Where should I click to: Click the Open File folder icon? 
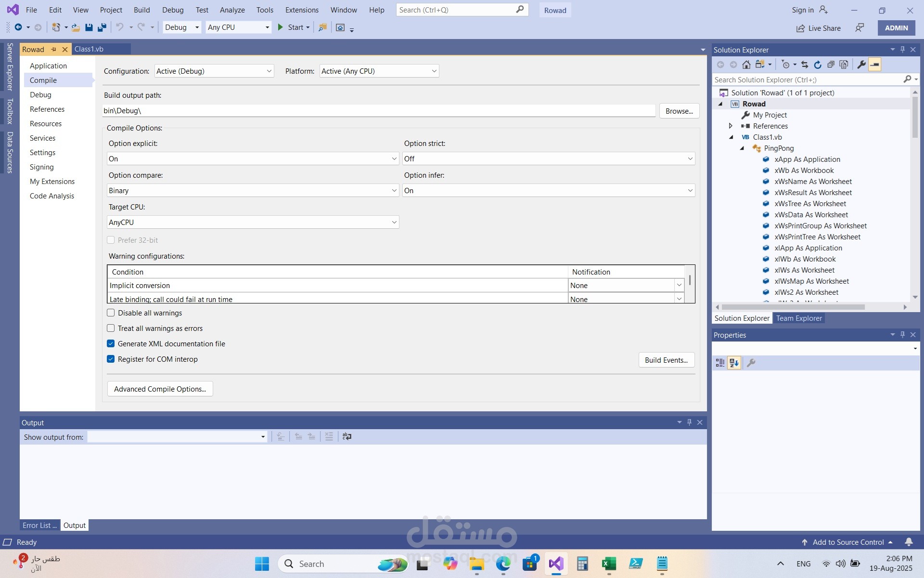pyautogui.click(x=76, y=27)
